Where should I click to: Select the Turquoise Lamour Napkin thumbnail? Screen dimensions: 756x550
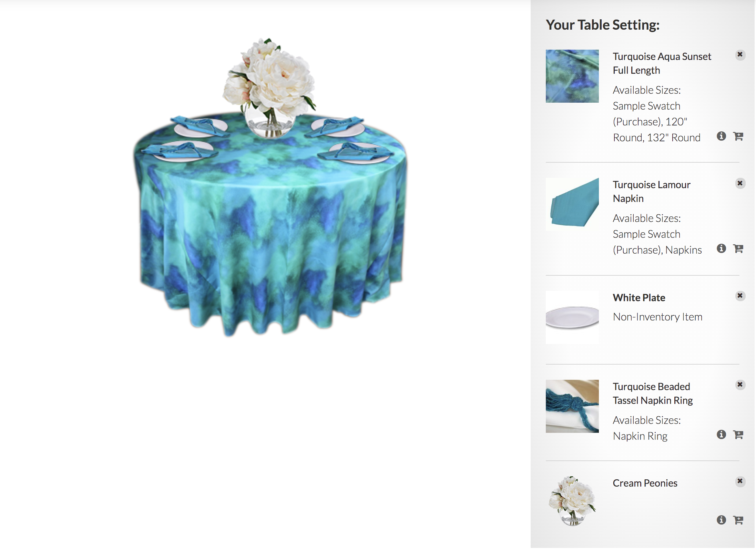(x=572, y=204)
